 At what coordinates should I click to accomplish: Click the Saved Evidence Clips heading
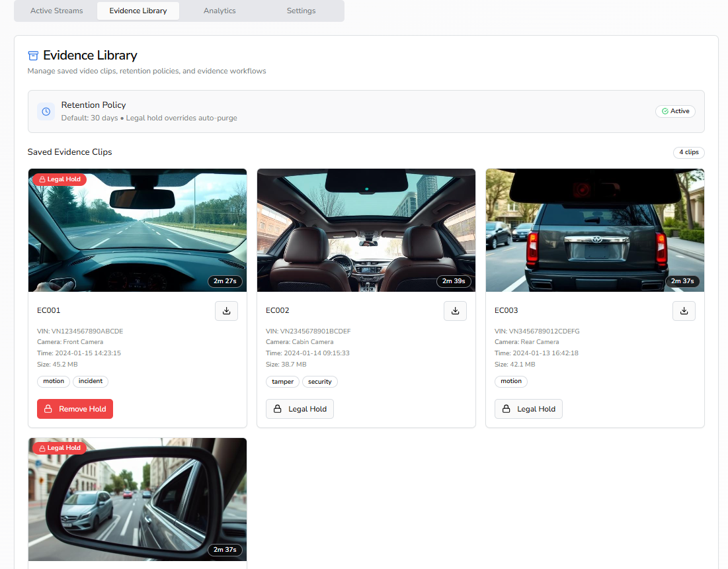[69, 152]
